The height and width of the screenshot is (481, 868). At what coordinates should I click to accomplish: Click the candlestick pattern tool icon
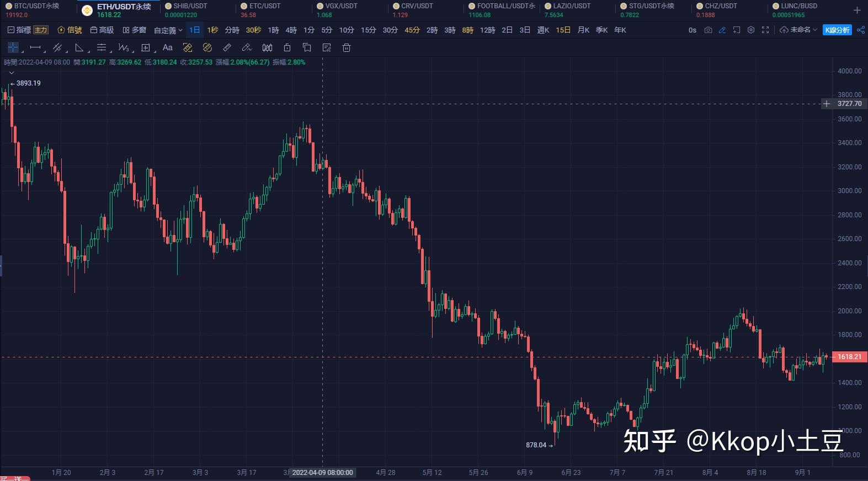pos(267,47)
